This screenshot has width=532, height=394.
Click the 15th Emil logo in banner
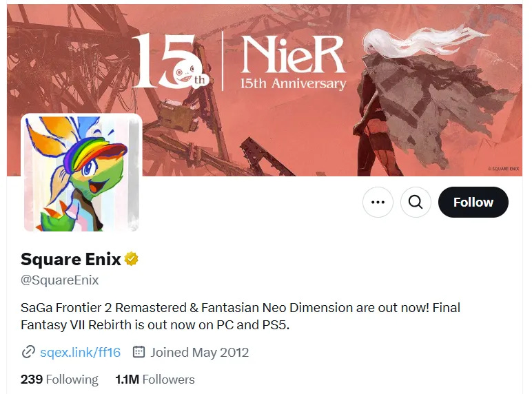(169, 61)
